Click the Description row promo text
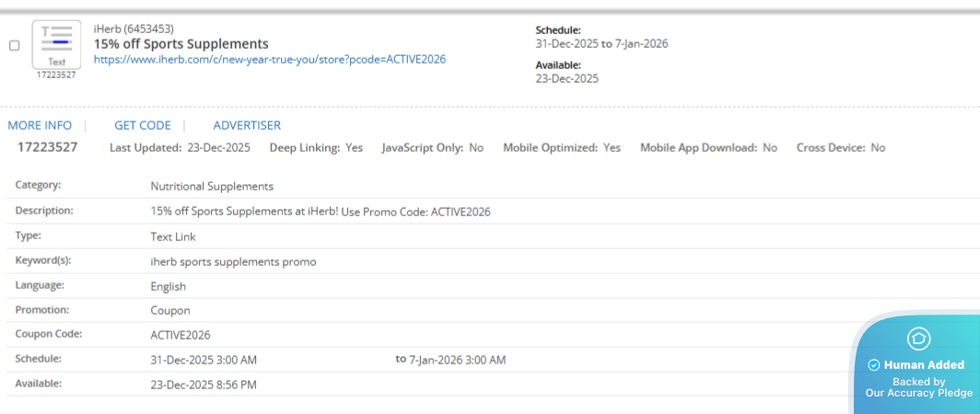The height and width of the screenshot is (414, 980). coord(321,212)
